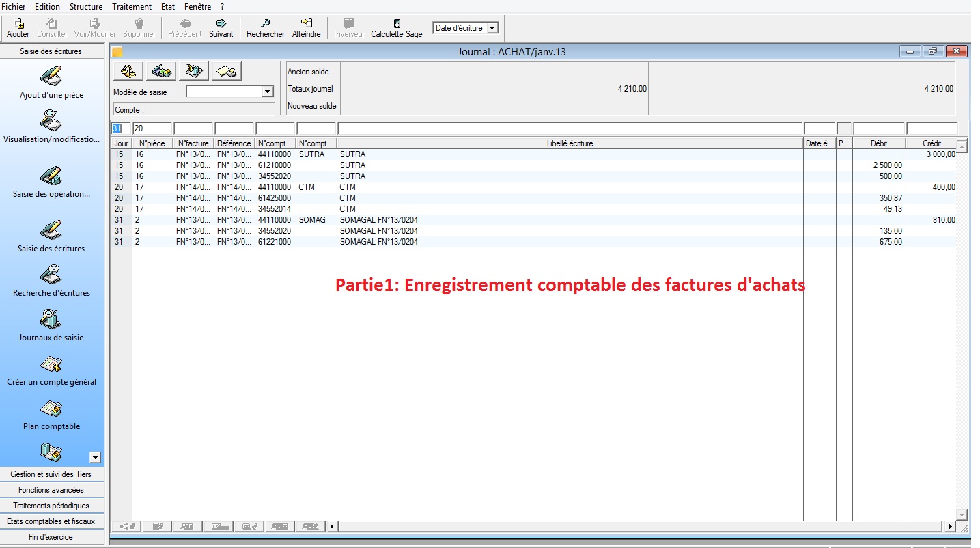980x548 pixels.
Task: Click the balance (équilibrage) icon in the journal window
Action: coord(127,70)
